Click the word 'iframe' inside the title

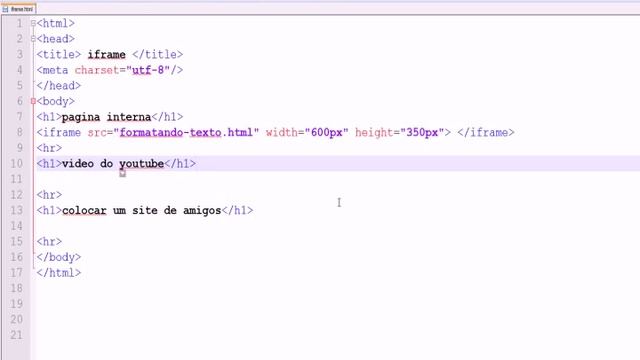107,55
